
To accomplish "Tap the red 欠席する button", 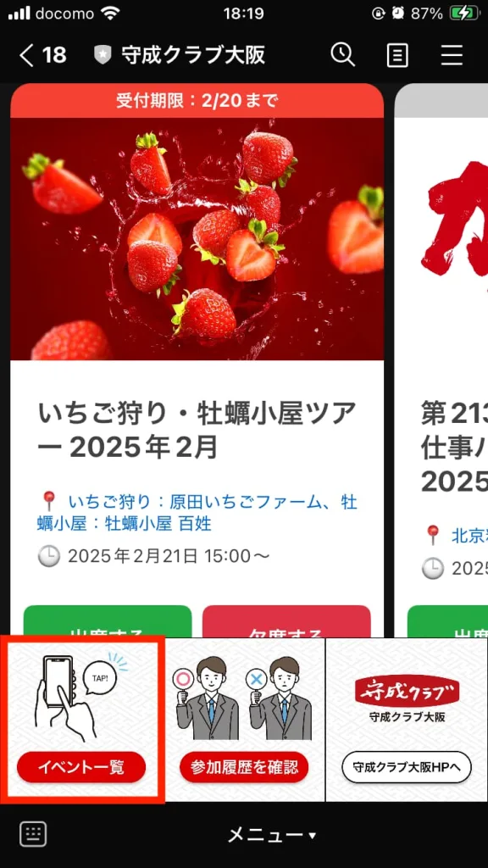I will coord(286,621).
